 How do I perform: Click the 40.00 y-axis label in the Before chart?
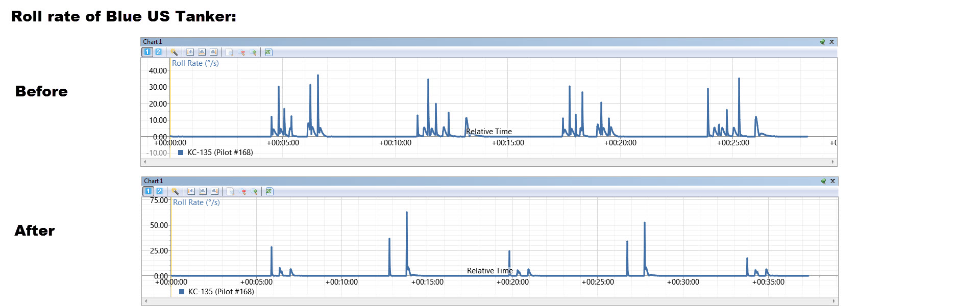pyautogui.click(x=158, y=71)
